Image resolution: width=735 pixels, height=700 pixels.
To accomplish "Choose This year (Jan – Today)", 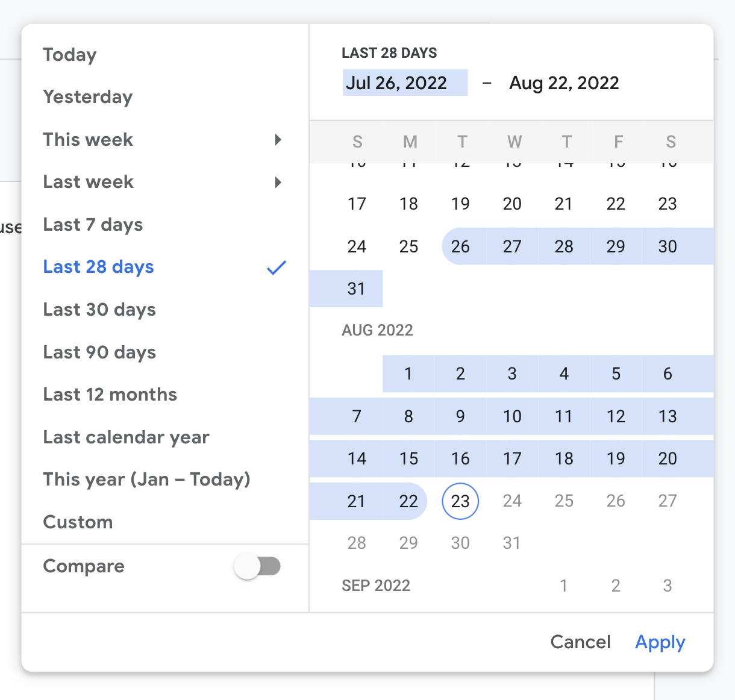I will click(146, 480).
